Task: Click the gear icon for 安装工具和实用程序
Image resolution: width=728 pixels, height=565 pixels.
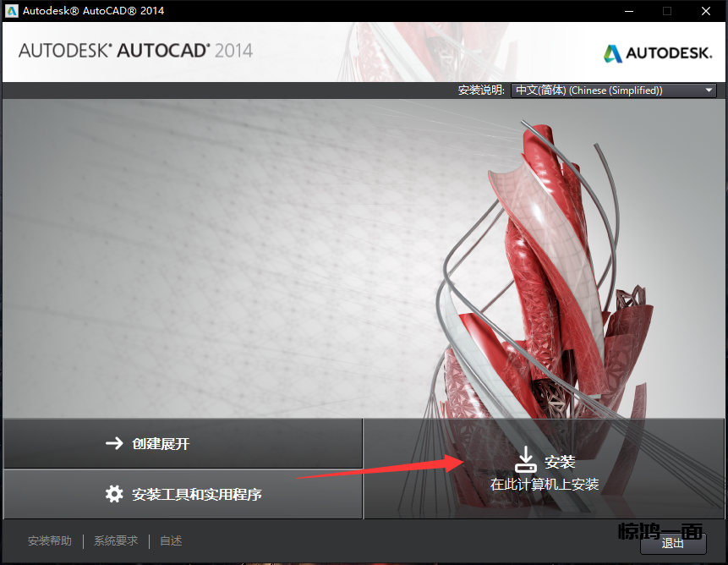Action: point(114,494)
